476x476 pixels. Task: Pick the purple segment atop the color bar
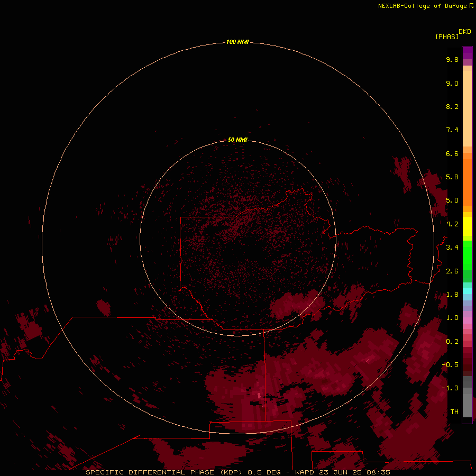click(x=467, y=53)
